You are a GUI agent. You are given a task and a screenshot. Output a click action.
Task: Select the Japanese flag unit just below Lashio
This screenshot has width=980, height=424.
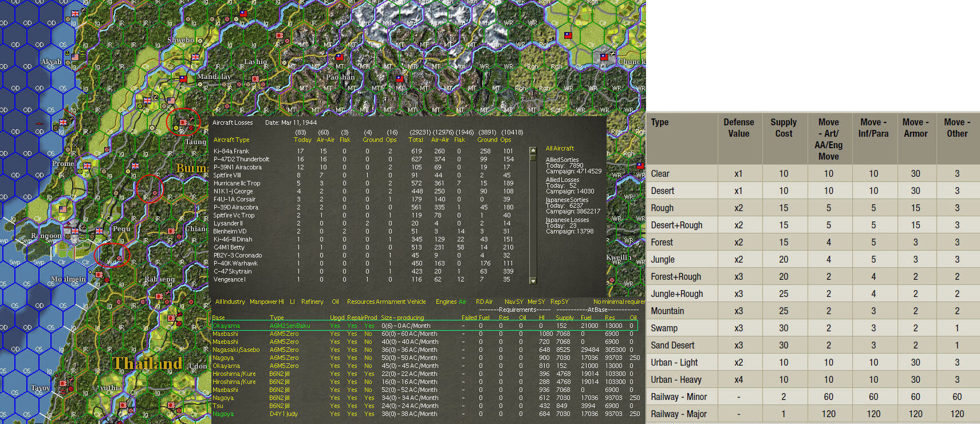pos(255,79)
